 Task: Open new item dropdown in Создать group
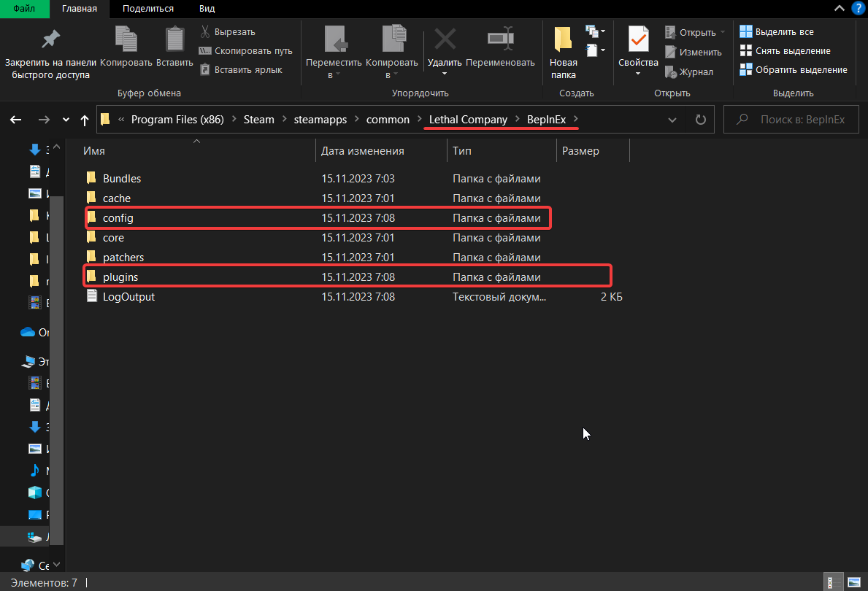(x=595, y=31)
